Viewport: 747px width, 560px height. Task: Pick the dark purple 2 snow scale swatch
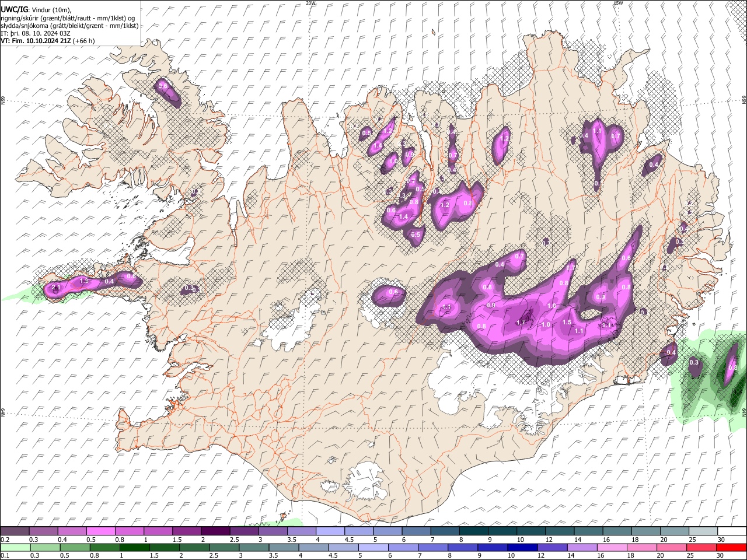215,531
